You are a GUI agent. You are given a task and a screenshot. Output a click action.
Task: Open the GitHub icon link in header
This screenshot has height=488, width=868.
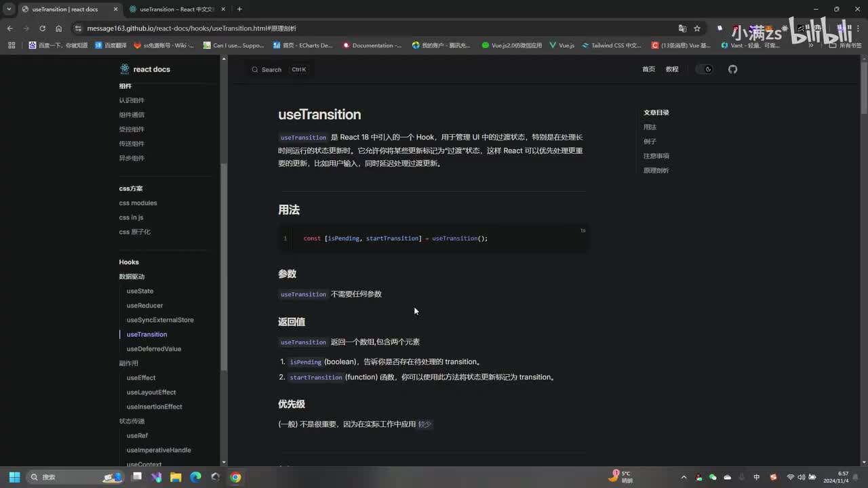pos(732,69)
